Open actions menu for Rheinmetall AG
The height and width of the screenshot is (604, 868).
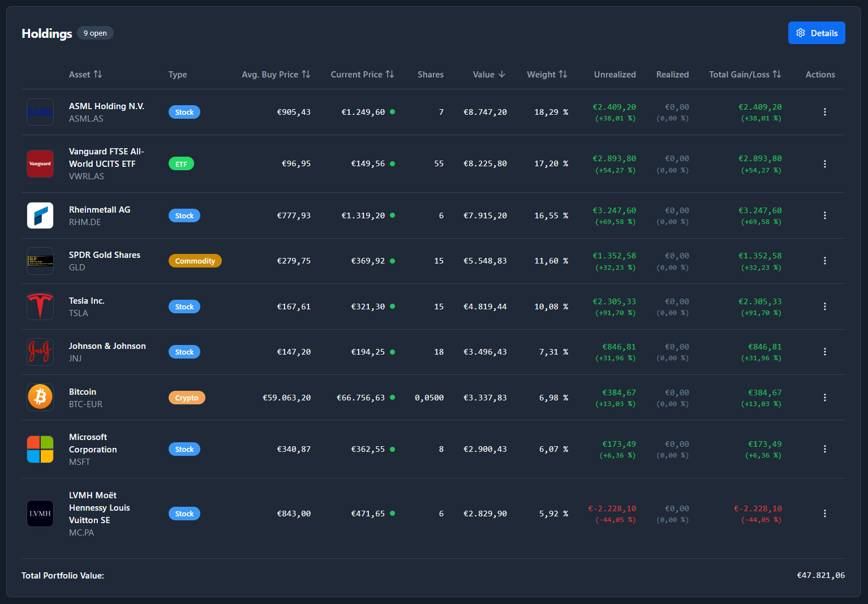pos(824,215)
